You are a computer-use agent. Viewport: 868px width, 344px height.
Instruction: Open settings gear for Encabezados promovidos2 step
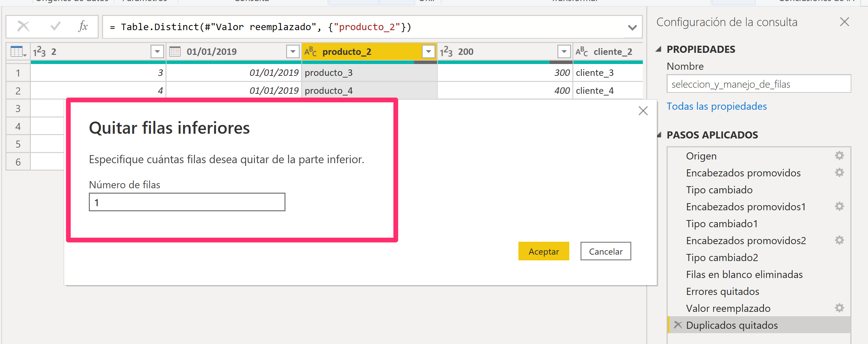(x=839, y=240)
